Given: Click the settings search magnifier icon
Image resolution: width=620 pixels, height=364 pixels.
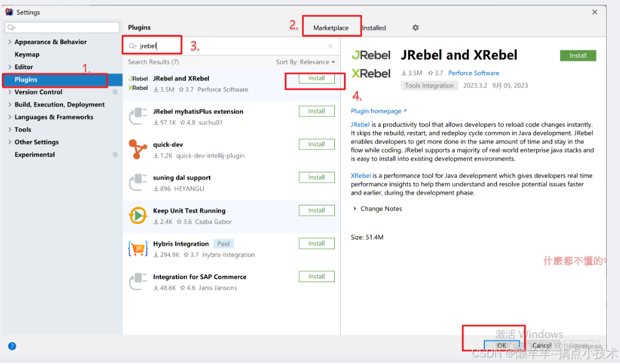Looking at the screenshot, I should (x=11, y=27).
